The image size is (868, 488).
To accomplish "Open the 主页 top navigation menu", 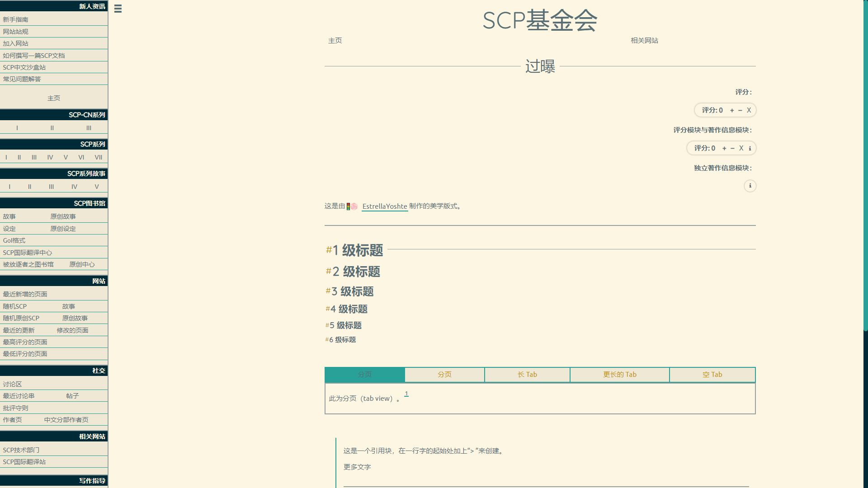I will [335, 41].
